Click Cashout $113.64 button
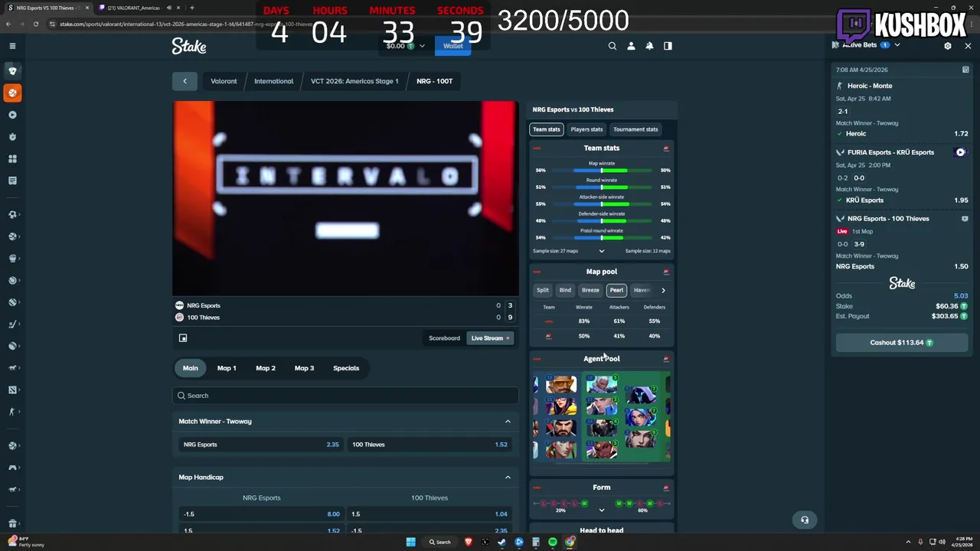 (902, 343)
